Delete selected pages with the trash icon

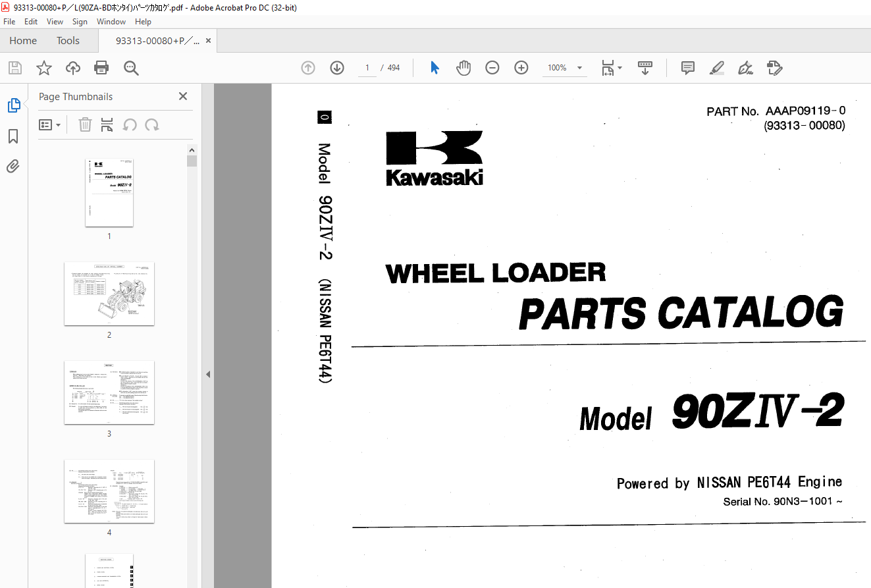click(x=85, y=124)
